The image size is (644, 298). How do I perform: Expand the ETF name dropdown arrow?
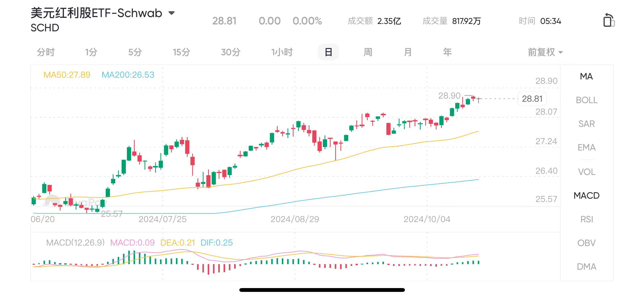(172, 13)
